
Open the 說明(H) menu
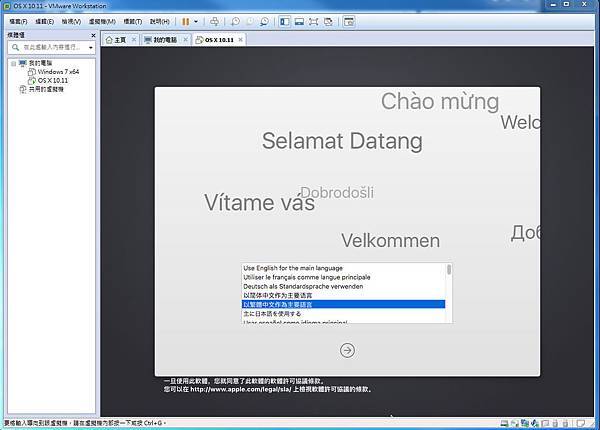160,22
